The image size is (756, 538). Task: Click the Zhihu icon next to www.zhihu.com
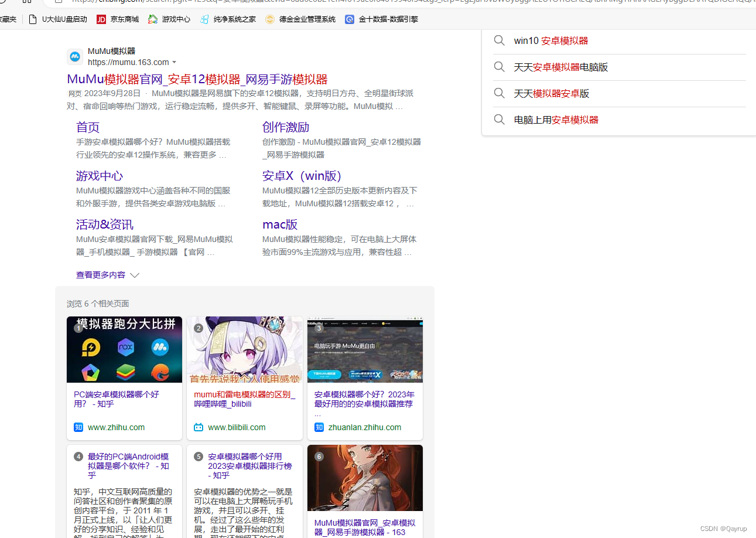pyautogui.click(x=78, y=427)
